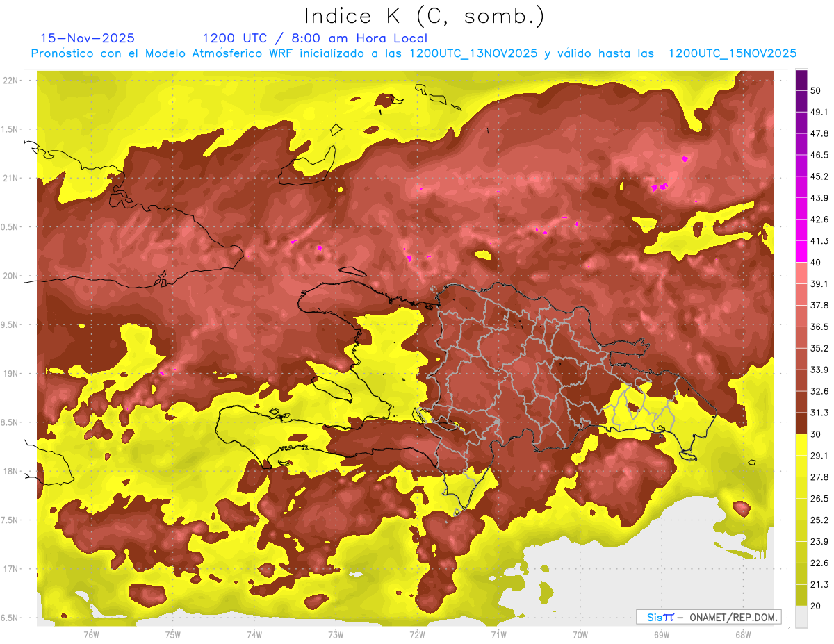Click the '46.5' colorbar value label
The height and width of the screenshot is (644, 834).
[819, 155]
